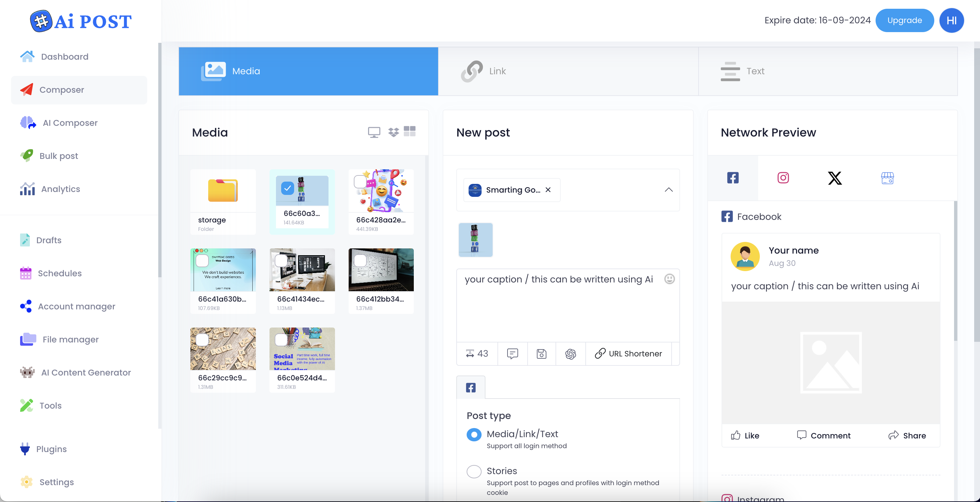The height and width of the screenshot is (502, 980).
Task: Check the 66c428aa2e image checkbox
Action: click(360, 181)
